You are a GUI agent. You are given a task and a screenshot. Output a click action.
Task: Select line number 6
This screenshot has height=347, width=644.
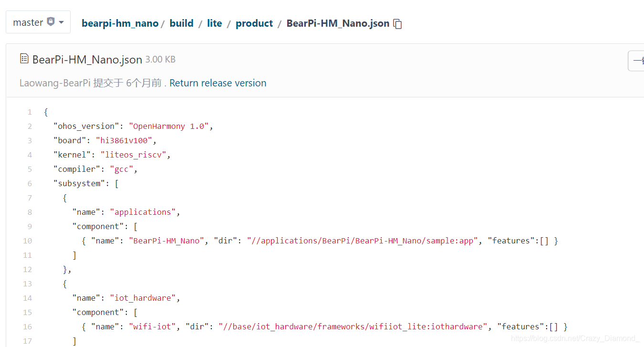tap(30, 184)
